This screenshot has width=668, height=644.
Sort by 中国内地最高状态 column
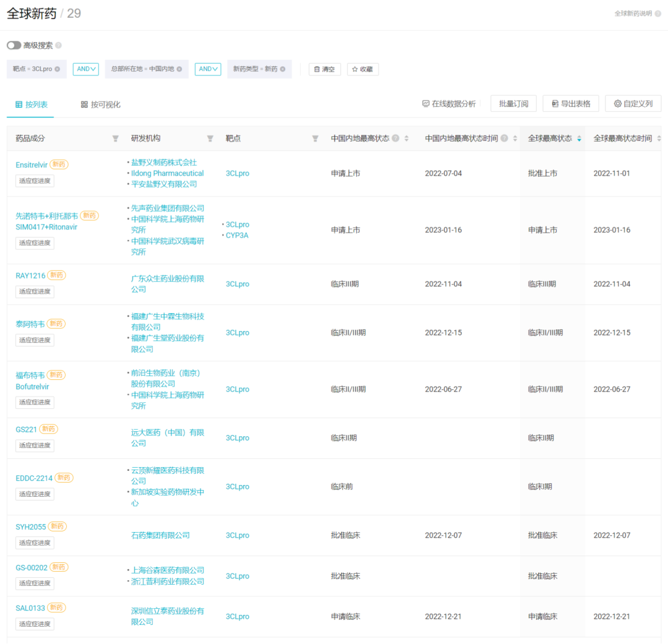406,139
